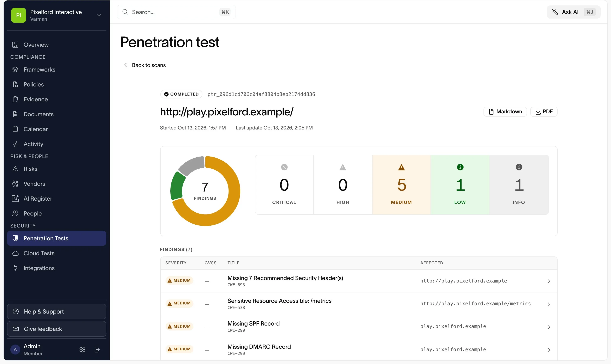
Task: Click http://play.pixelford.example/metrics affected URL
Action: click(475, 304)
